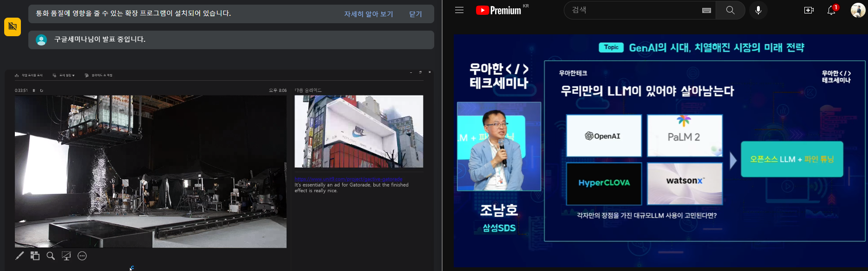868x271 pixels.
Task: Open YouTube notifications bell
Action: click(831, 10)
